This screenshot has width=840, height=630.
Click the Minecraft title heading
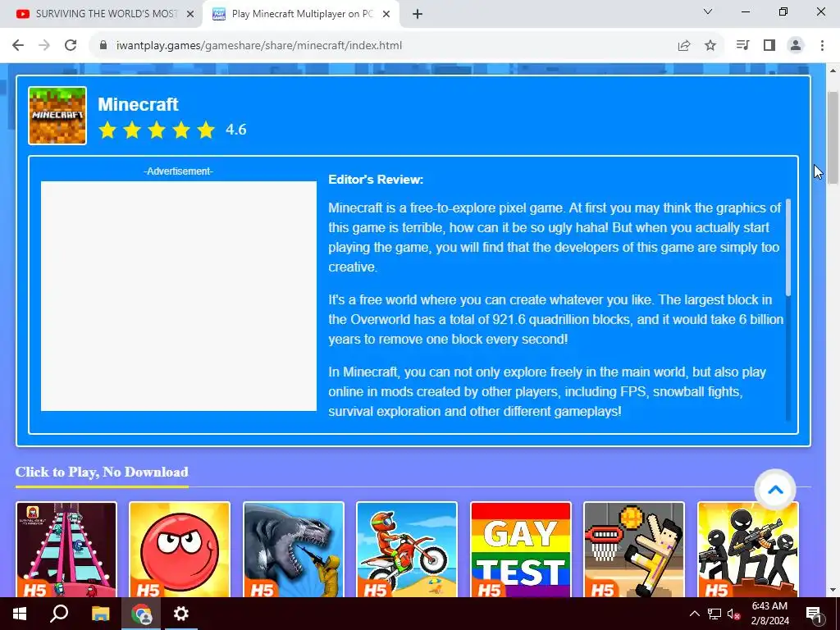(x=138, y=104)
